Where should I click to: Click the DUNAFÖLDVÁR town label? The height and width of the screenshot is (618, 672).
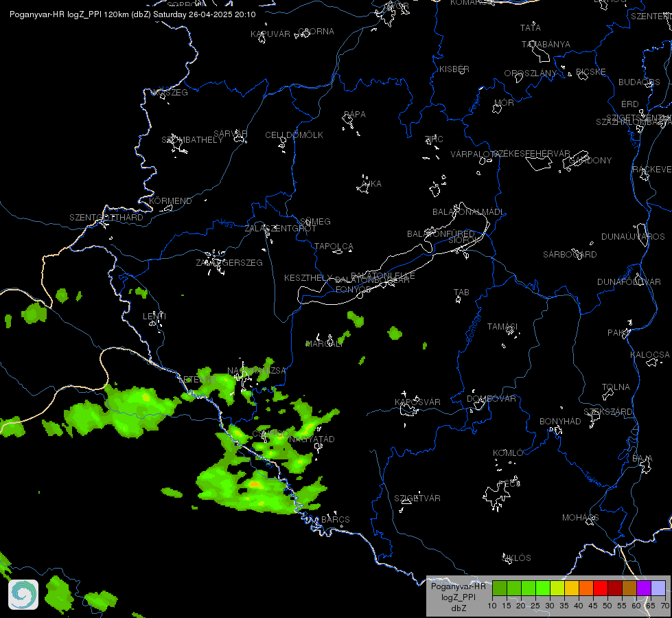click(x=629, y=282)
